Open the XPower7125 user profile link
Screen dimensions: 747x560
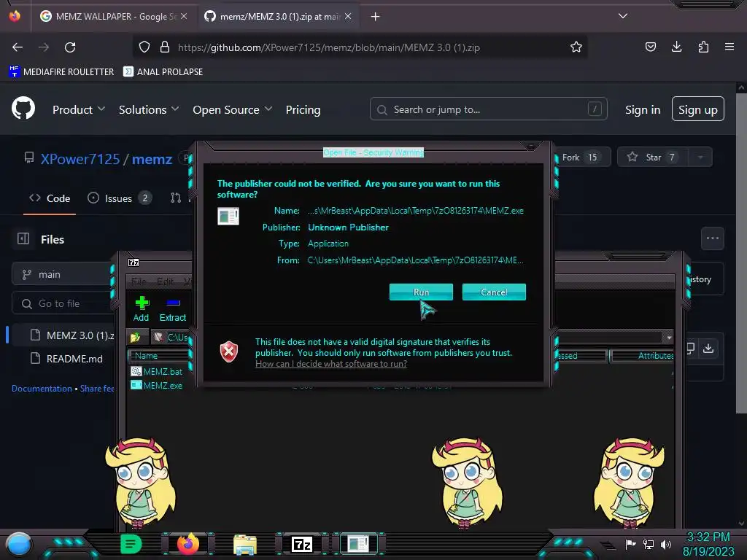(80, 159)
